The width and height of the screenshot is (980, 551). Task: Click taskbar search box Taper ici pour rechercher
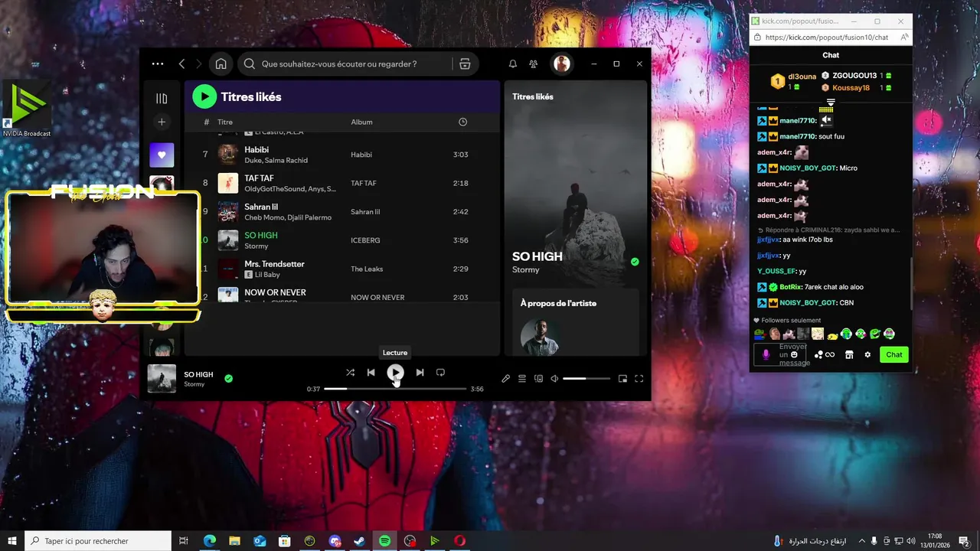click(x=98, y=541)
